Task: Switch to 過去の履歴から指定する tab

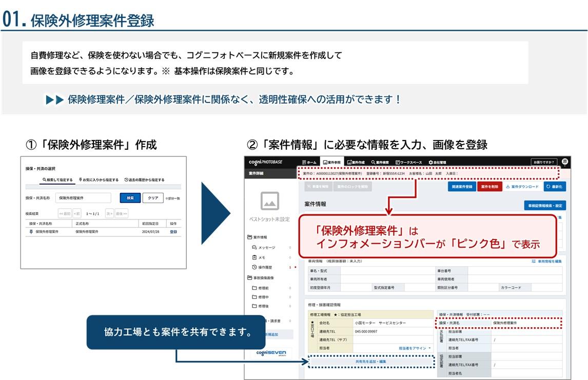Action: 144,180
